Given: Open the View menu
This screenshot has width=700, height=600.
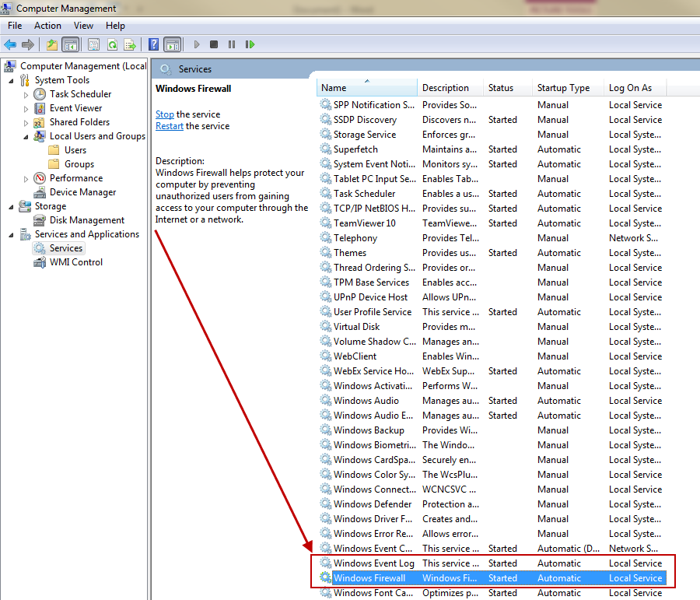Looking at the screenshot, I should tap(83, 25).
